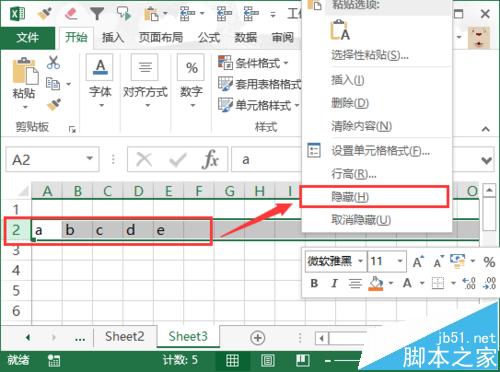This screenshot has height=372, width=500.
Task: Open the Paste dropdown arrow under 粘贴
Action: pos(25,107)
